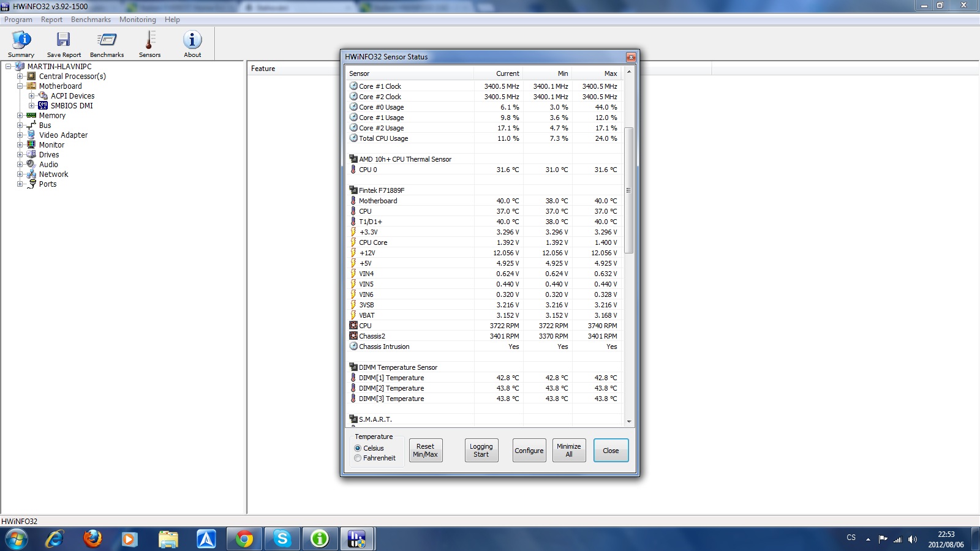Select the Central Processor(s) chip icon
Screen dimensions: 980x551
31,76
